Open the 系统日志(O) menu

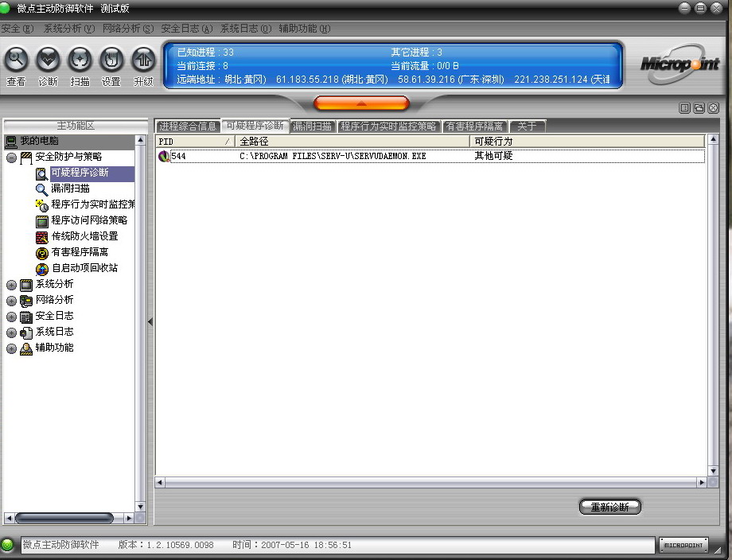[246, 29]
